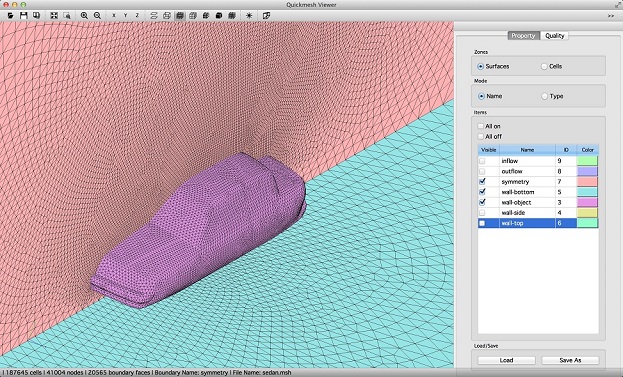Image resolution: width=623 pixels, height=377 pixels.
Task: Align view along Y axis
Action: [126, 15]
